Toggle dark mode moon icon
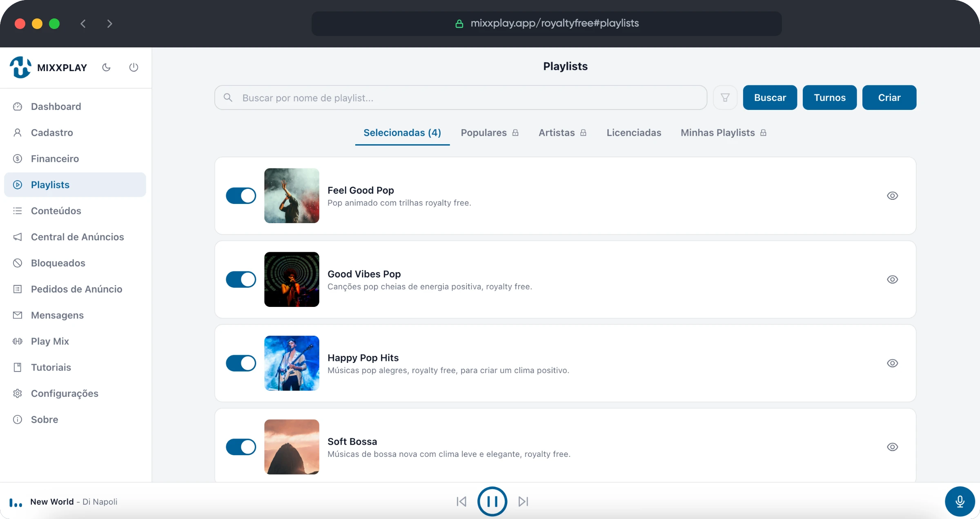The height and width of the screenshot is (519, 980). point(106,67)
